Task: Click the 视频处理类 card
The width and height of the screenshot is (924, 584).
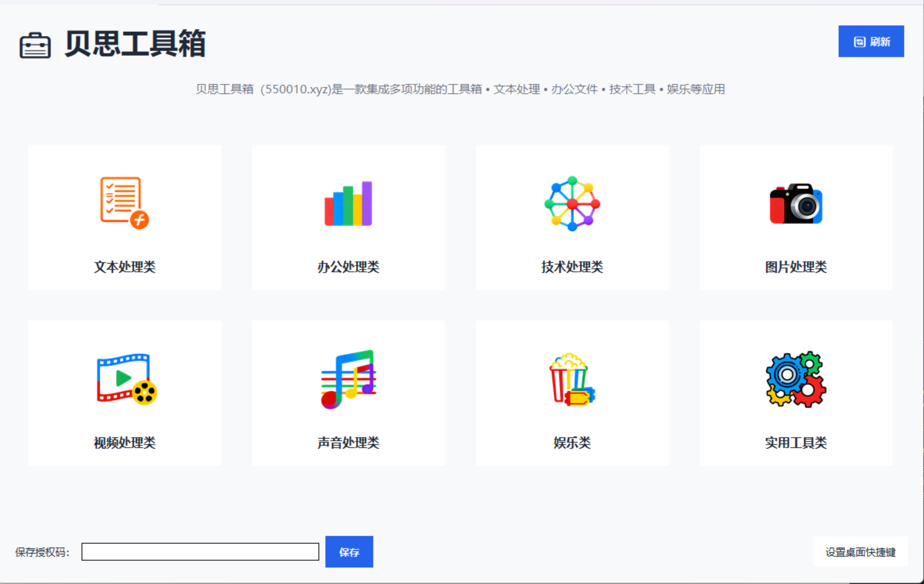Action: click(x=125, y=393)
